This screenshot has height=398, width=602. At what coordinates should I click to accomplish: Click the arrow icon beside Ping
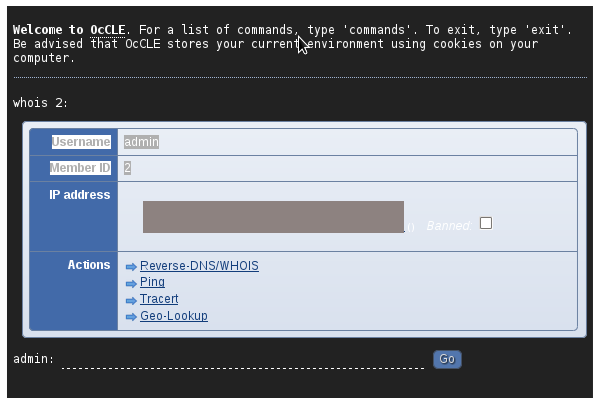click(131, 284)
